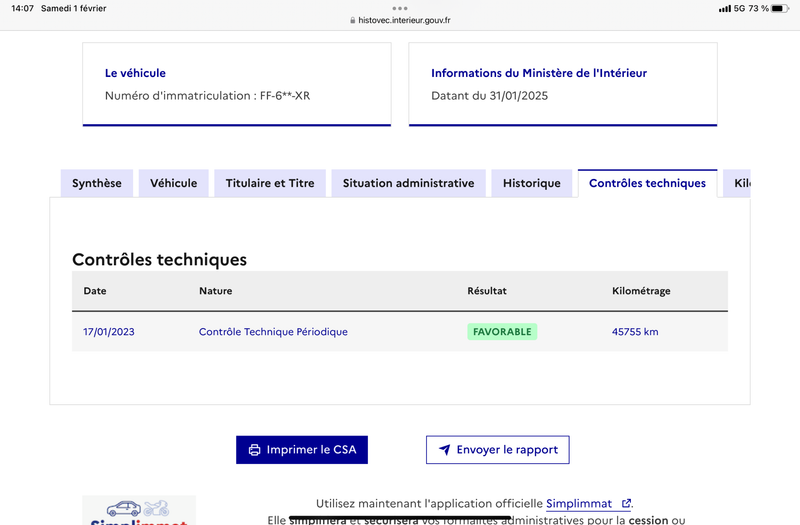Click the Résultat column header
Viewport: 800px width, 525px height.
click(x=487, y=291)
